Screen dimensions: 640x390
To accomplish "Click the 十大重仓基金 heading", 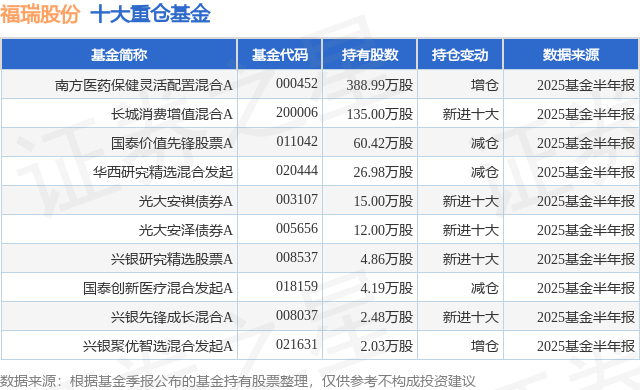I will pyautogui.click(x=150, y=14).
